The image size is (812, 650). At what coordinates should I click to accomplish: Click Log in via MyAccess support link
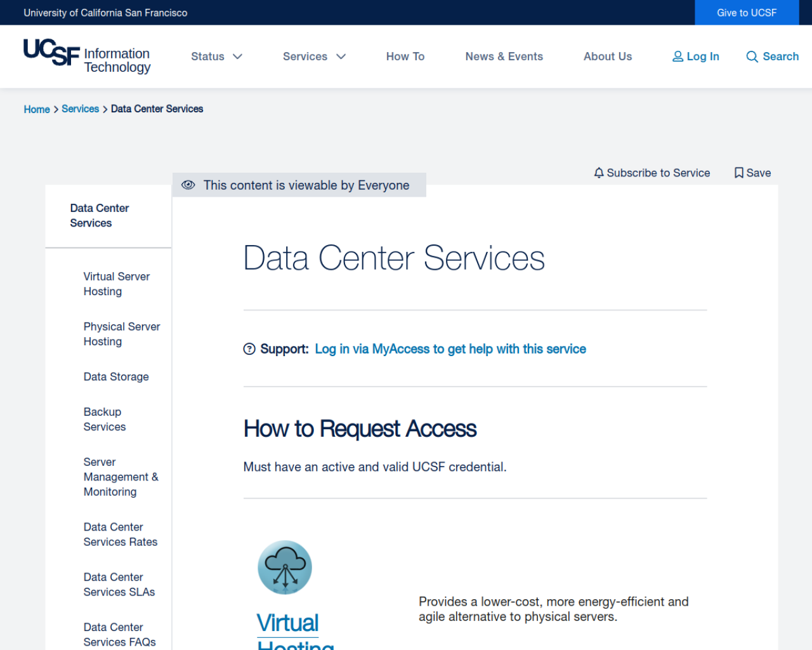450,349
